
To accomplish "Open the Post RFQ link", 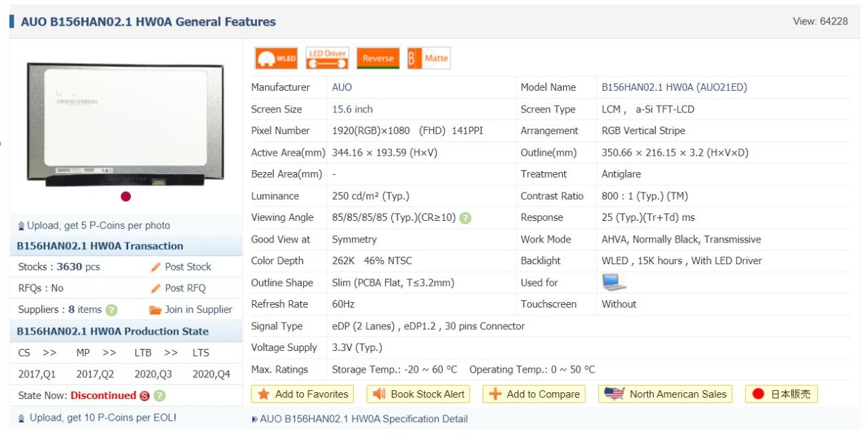I will tap(185, 288).
